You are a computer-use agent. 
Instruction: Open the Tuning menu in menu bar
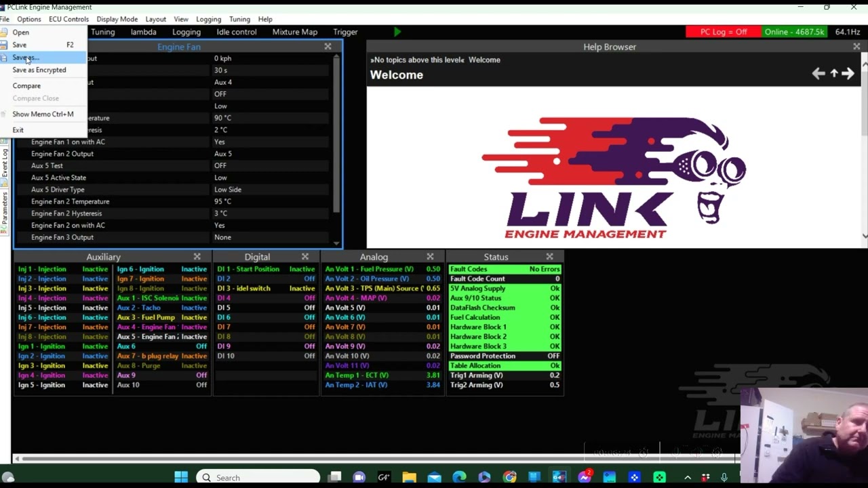[x=239, y=19]
